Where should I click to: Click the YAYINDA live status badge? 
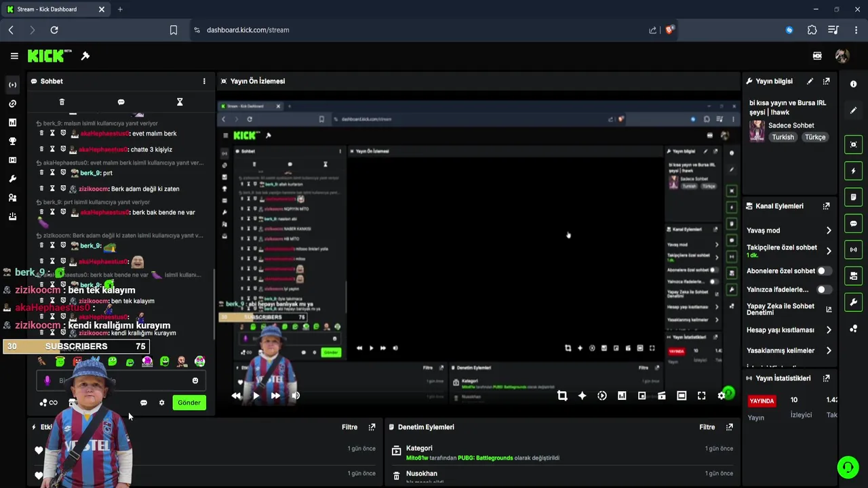tap(762, 401)
